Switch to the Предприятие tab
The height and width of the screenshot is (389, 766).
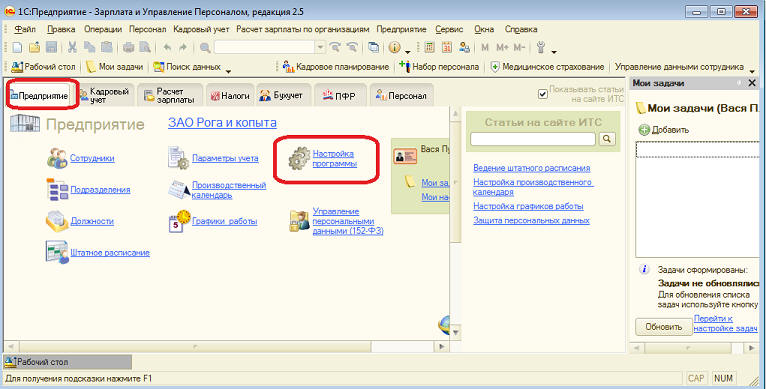[42, 95]
